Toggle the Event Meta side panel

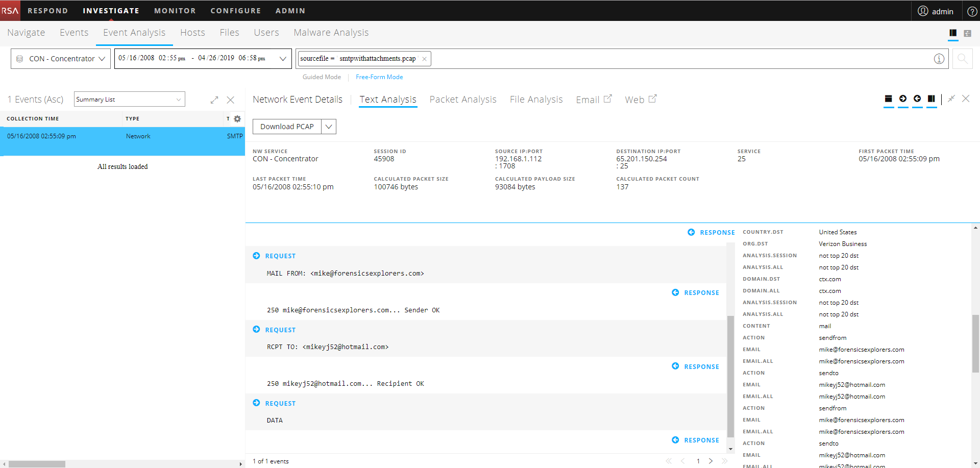point(932,99)
